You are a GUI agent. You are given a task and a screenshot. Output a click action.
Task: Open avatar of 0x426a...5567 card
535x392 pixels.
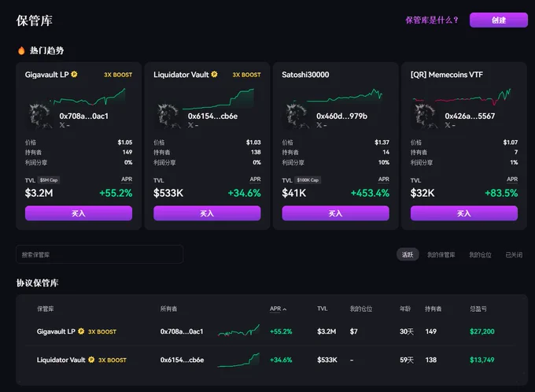426,116
